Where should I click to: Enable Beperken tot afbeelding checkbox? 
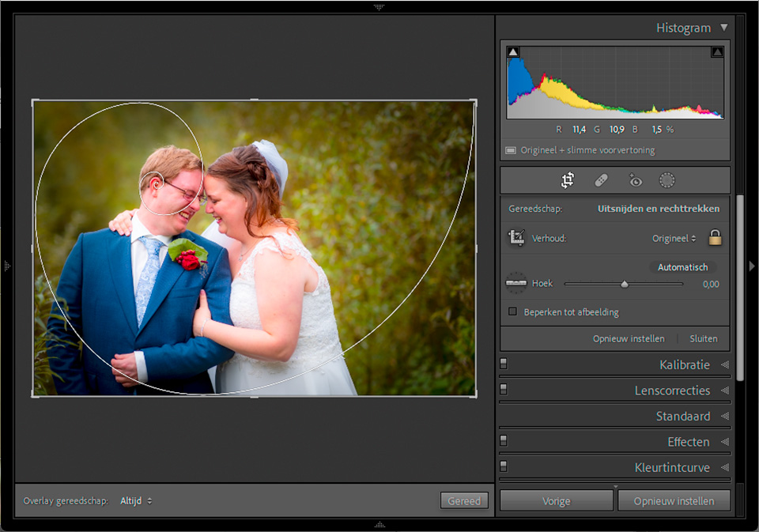point(512,311)
